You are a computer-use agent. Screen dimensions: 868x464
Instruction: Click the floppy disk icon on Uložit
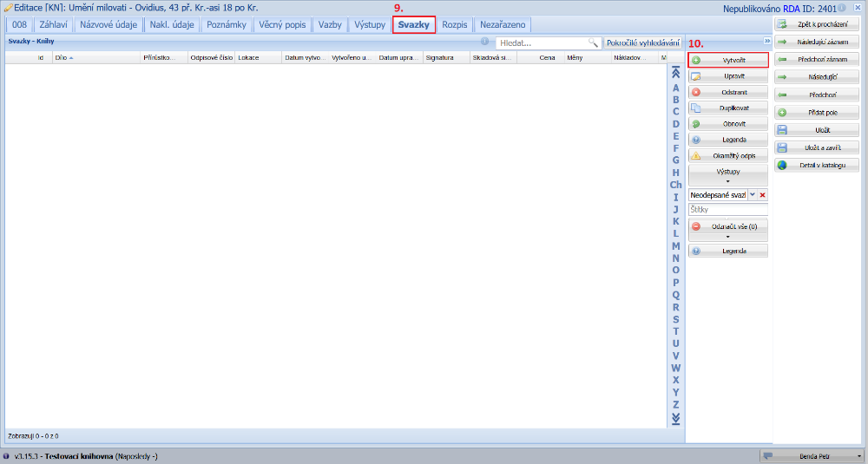click(x=782, y=129)
